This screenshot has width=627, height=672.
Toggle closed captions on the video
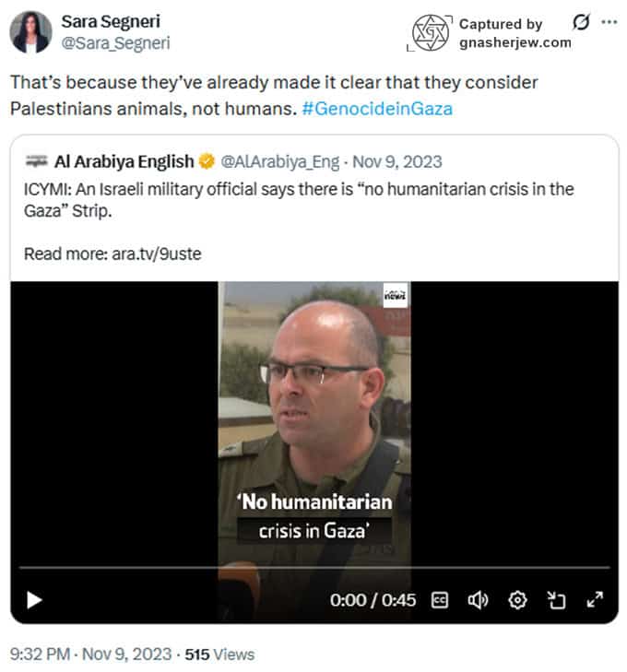(x=439, y=600)
